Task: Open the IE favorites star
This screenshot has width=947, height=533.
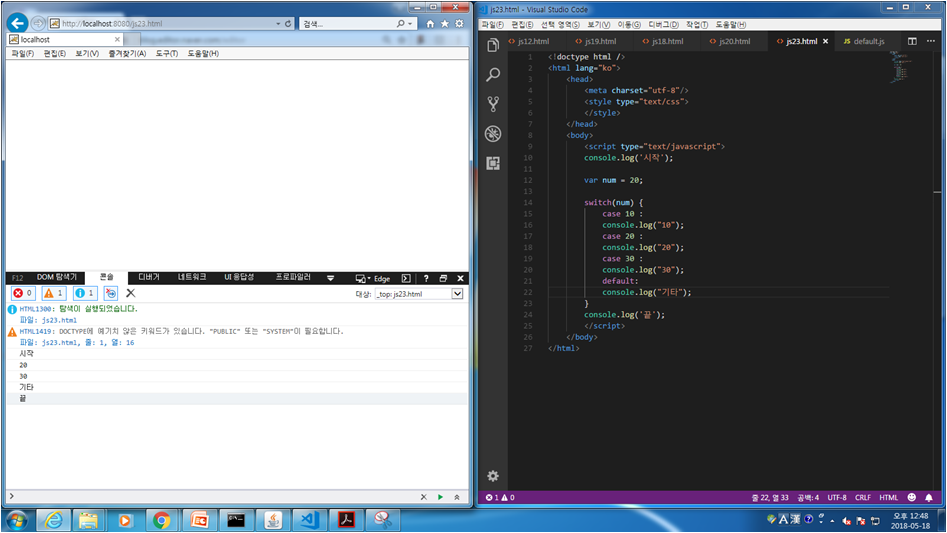Action: point(445,24)
